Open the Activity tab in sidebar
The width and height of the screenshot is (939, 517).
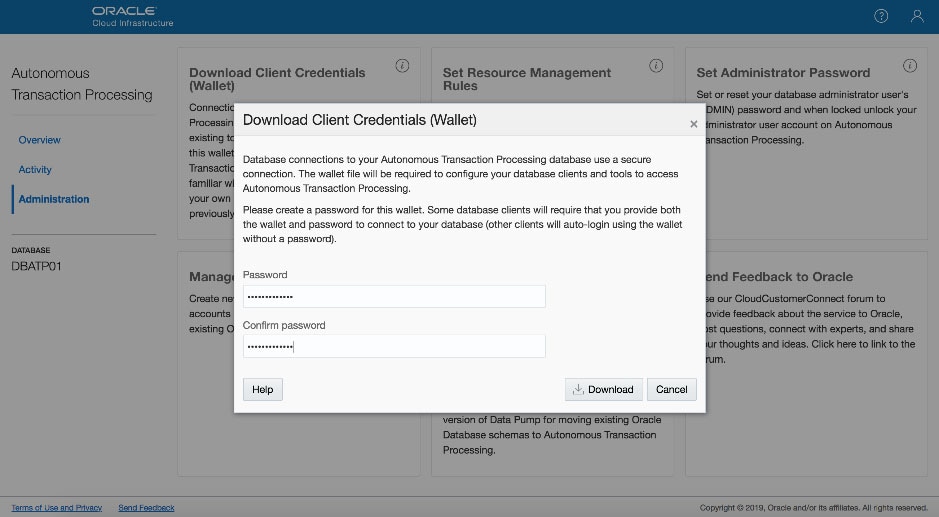(35, 170)
